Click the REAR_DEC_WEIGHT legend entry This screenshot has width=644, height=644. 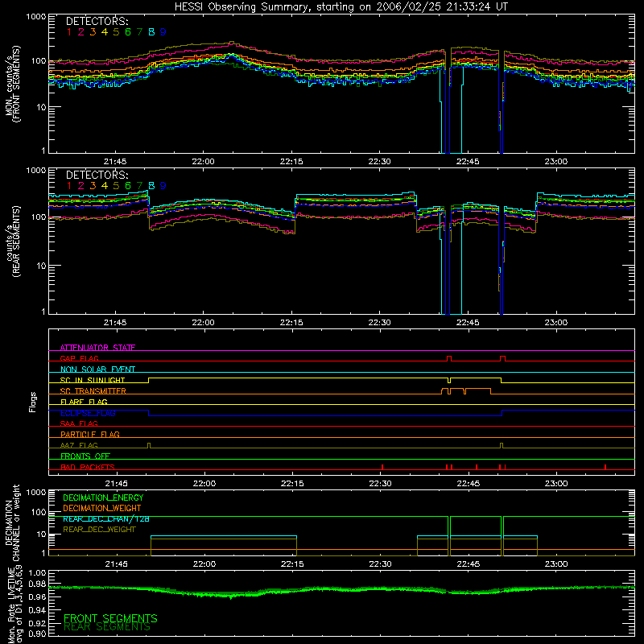pyautogui.click(x=99, y=530)
